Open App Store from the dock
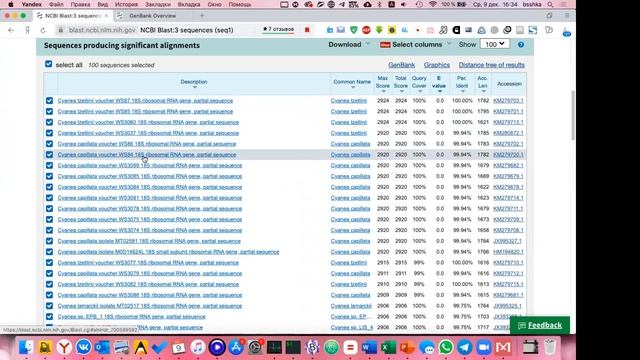Image resolution: width=640 pixels, height=360 pixels. 236,347
